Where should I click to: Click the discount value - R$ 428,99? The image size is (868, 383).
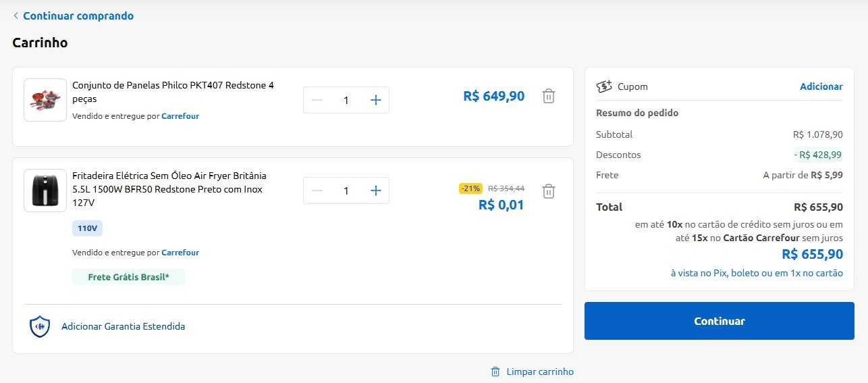click(818, 155)
